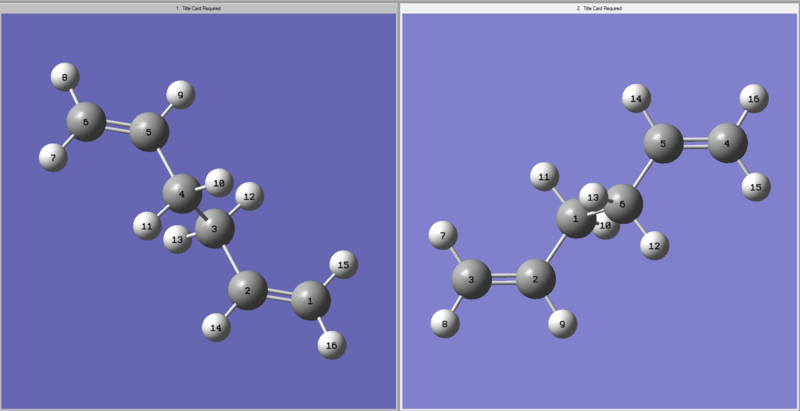Select carbon atom 4 in window 2
Screen dimensions: 800x411
tap(728, 143)
